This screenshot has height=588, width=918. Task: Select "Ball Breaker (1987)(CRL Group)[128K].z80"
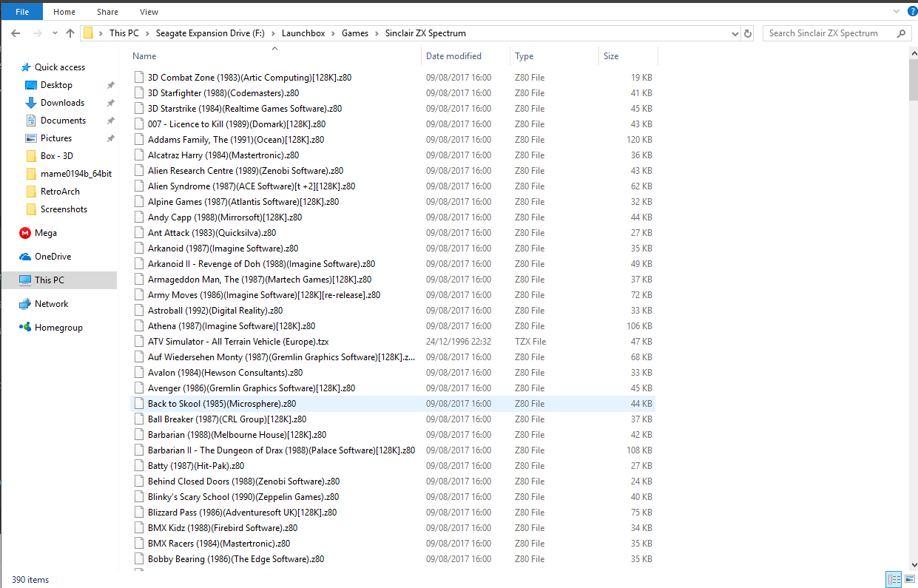(227, 419)
